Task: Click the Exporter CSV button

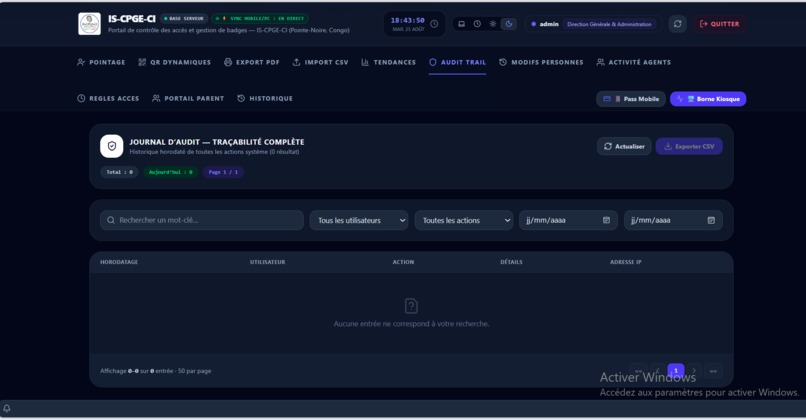Action: (x=689, y=147)
